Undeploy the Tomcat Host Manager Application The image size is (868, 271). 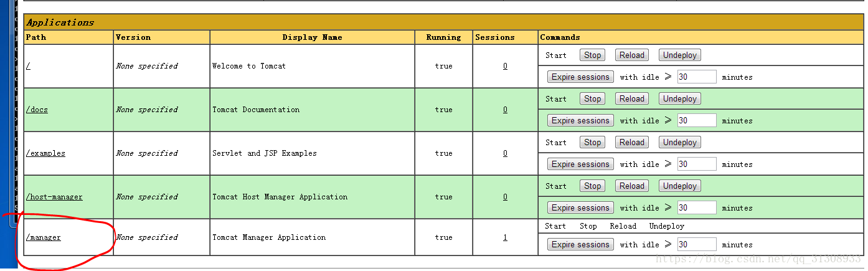click(679, 186)
